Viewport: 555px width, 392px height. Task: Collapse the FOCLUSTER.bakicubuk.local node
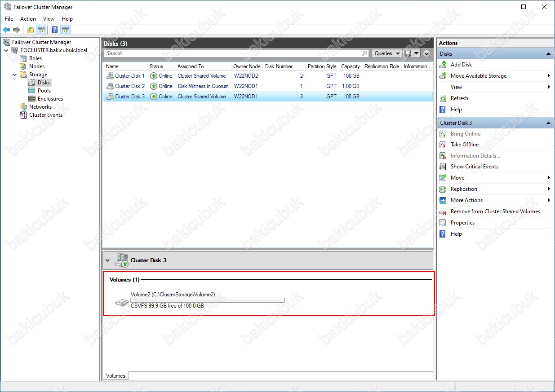(x=6, y=50)
